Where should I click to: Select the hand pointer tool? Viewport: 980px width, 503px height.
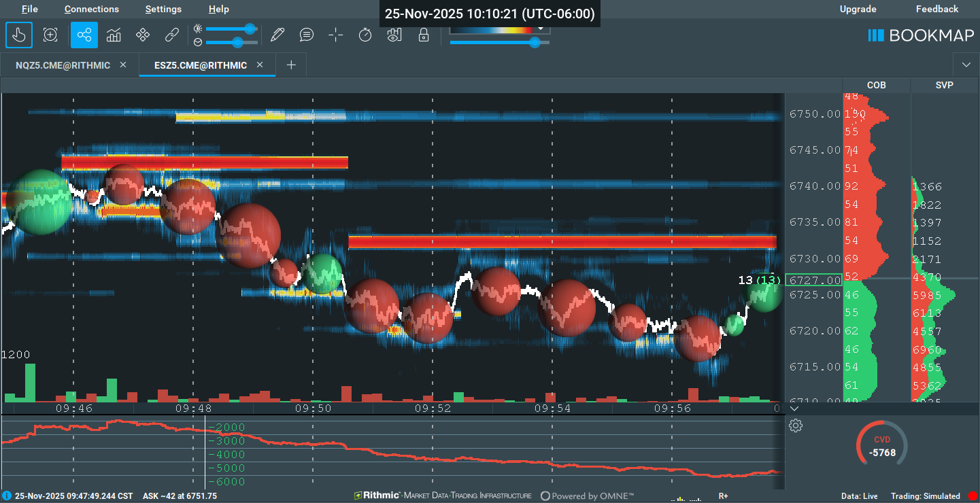(x=19, y=35)
